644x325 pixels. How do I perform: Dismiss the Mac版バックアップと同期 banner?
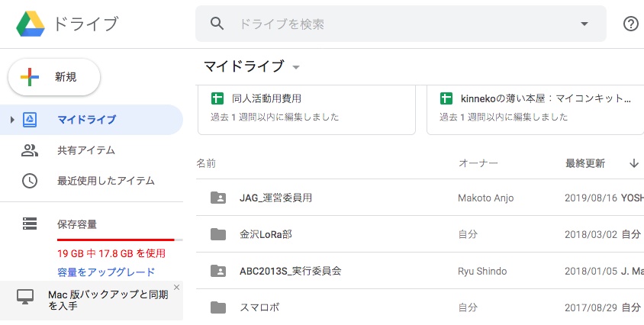(x=176, y=288)
